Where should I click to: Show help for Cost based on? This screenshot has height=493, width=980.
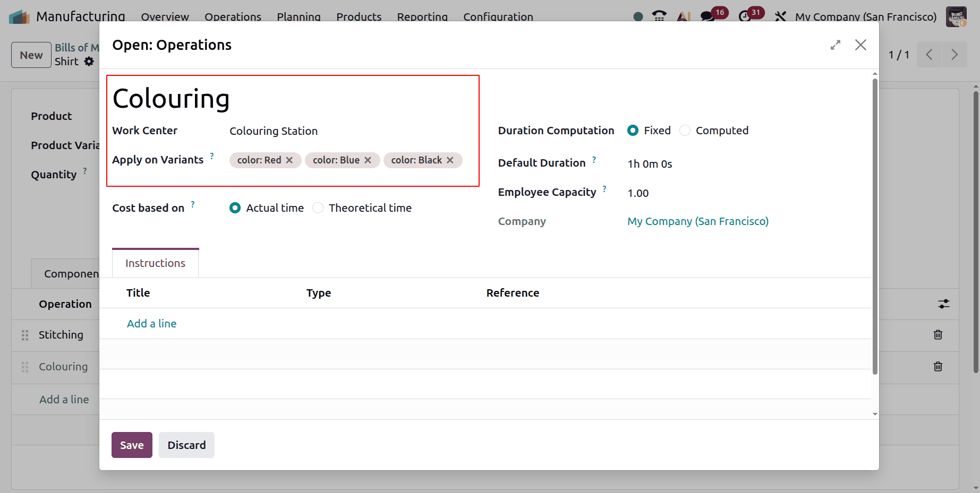pyautogui.click(x=193, y=204)
